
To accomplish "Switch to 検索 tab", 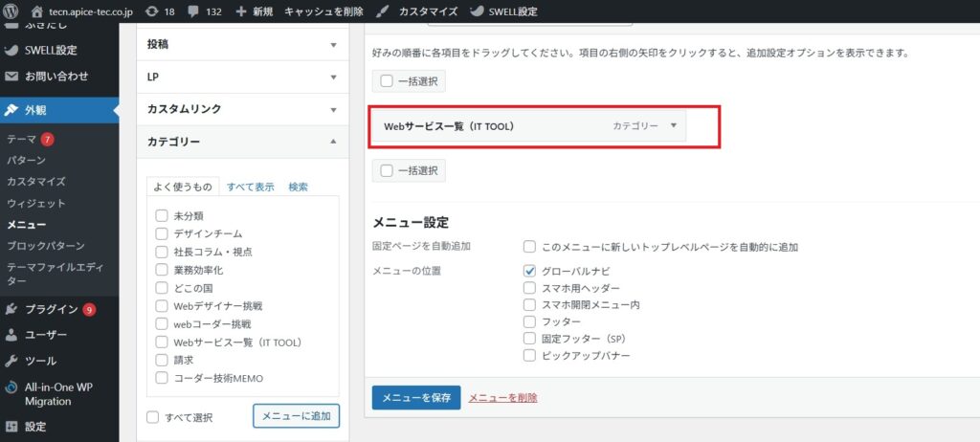I will 299,187.
